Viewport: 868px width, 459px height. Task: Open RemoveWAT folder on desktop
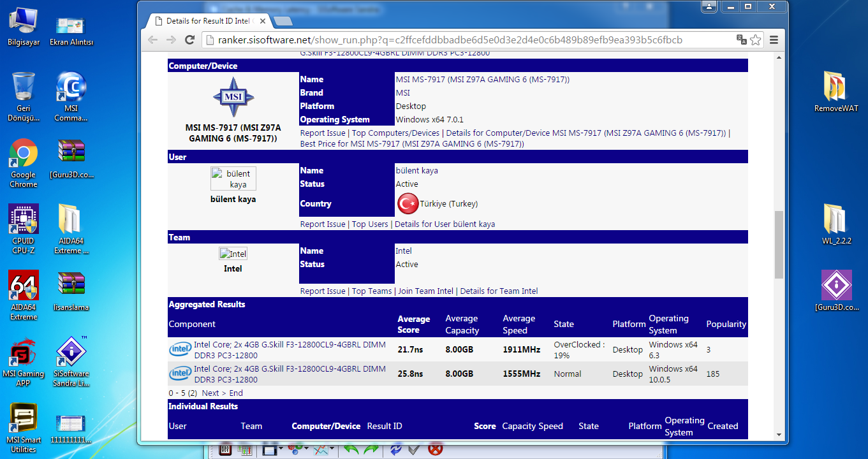point(836,92)
